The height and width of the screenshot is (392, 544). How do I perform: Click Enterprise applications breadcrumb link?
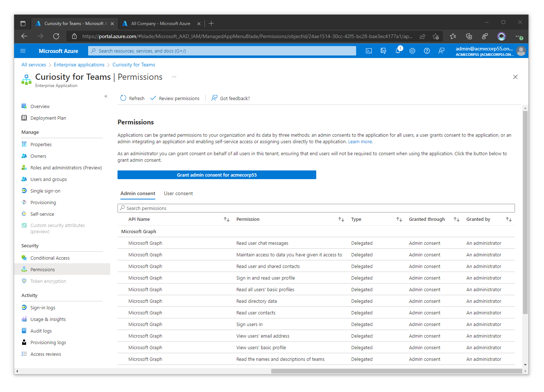point(79,65)
